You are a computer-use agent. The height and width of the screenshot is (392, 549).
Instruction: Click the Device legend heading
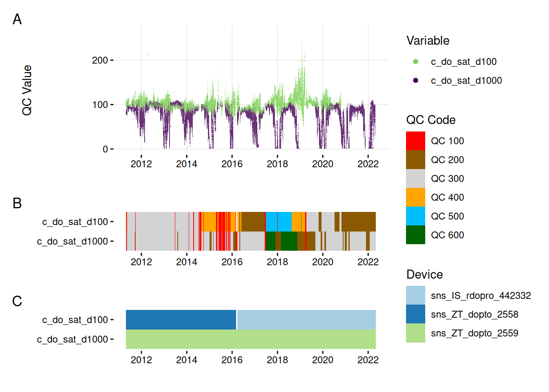click(424, 274)
